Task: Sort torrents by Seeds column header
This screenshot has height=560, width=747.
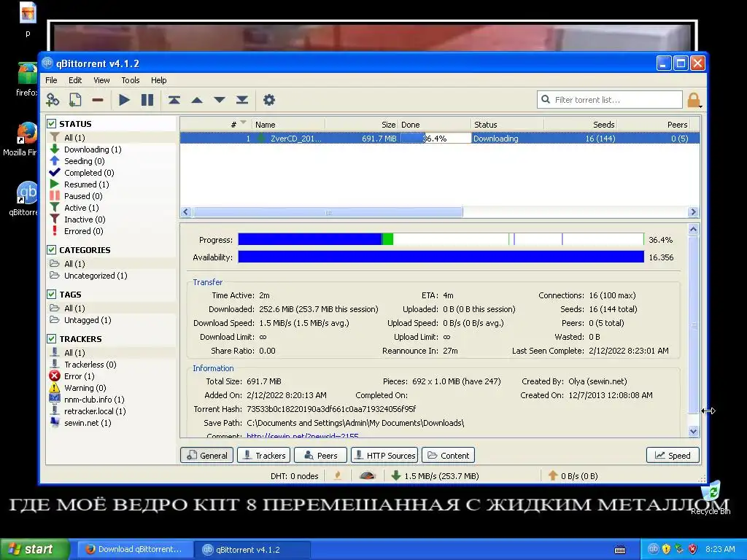Action: [580, 124]
